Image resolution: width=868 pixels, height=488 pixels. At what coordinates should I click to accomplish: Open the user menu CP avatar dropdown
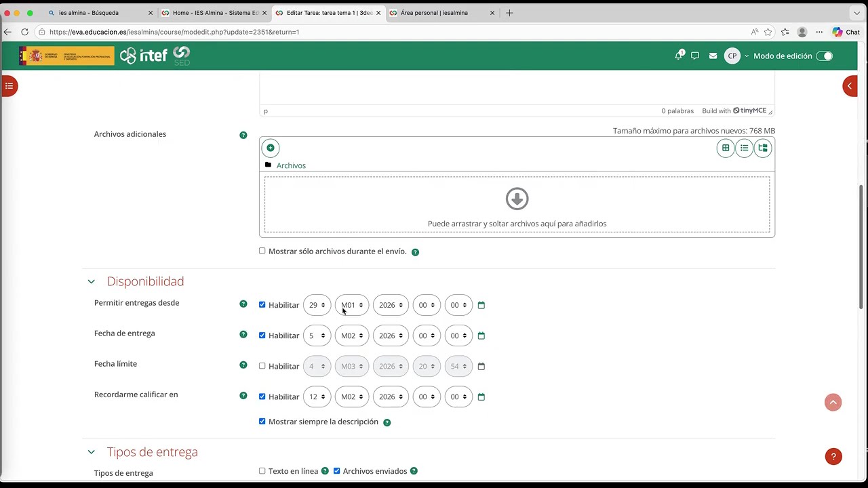(736, 56)
